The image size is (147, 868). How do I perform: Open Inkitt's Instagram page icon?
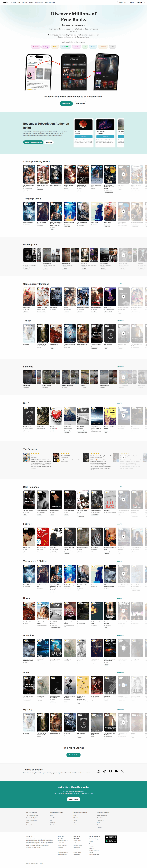98,771
